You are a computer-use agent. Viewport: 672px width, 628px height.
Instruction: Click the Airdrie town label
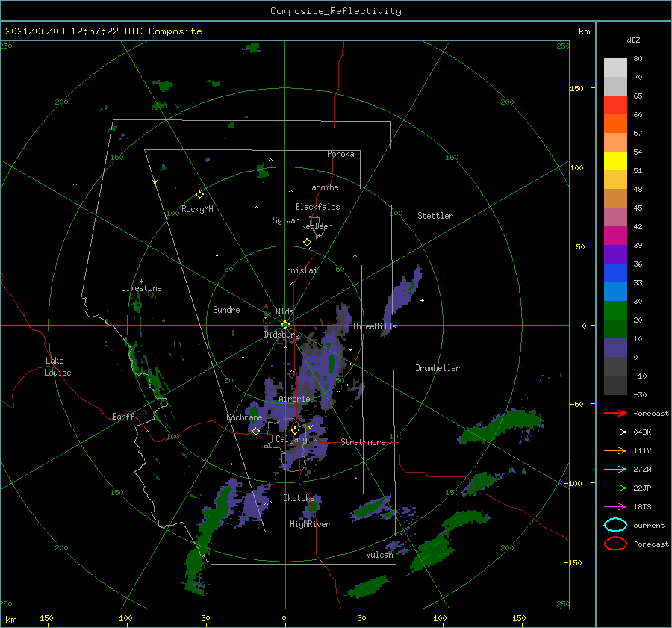tap(294, 399)
